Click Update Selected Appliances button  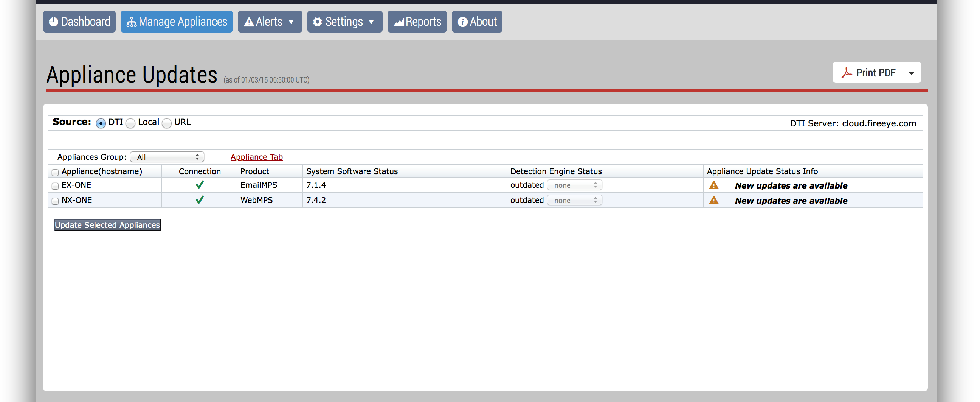point(107,225)
